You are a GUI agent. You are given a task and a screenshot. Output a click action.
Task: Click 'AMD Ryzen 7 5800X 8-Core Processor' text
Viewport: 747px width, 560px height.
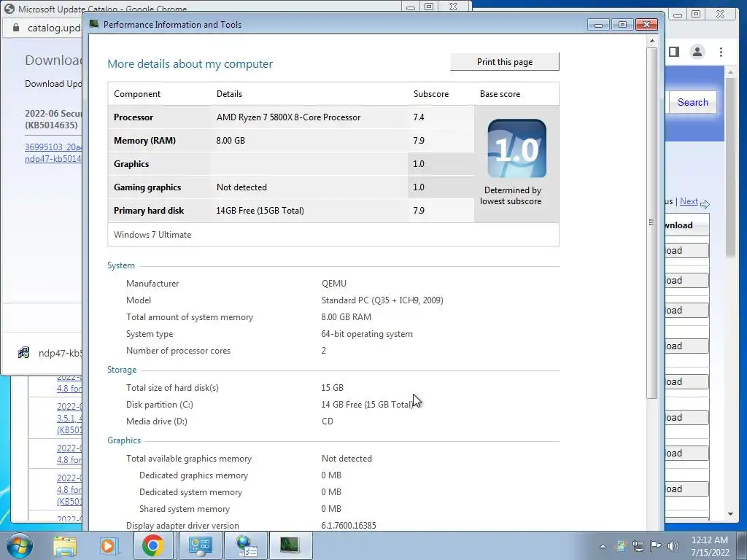click(288, 117)
